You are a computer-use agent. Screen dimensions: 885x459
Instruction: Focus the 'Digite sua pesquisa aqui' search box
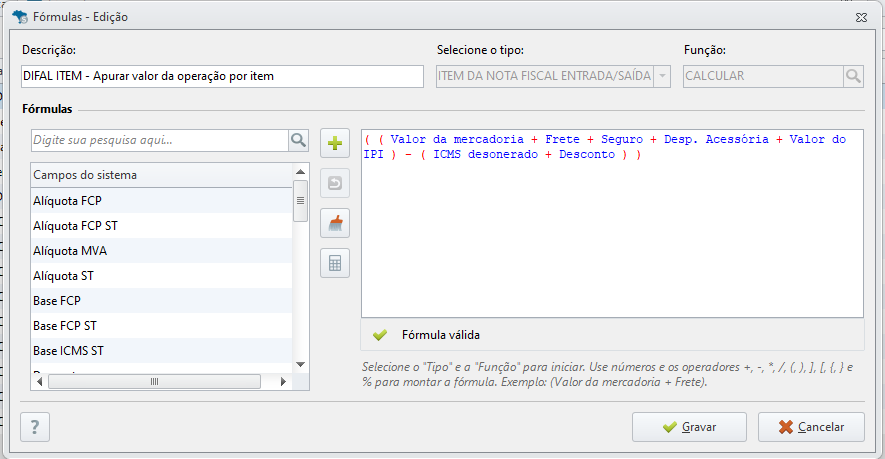(160, 140)
